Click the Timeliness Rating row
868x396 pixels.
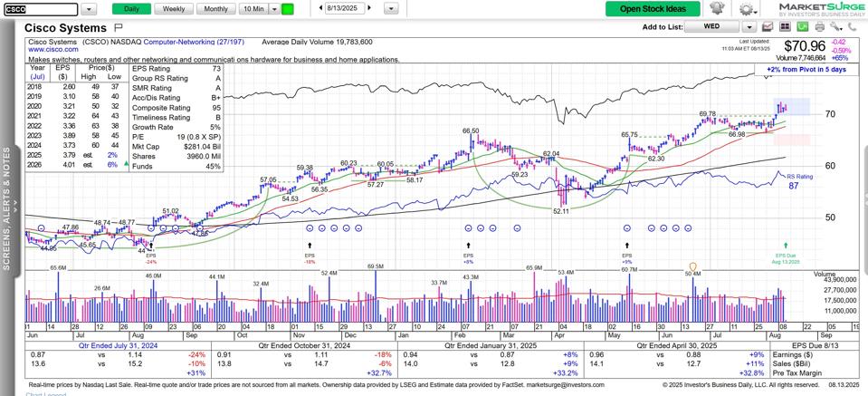coord(176,118)
